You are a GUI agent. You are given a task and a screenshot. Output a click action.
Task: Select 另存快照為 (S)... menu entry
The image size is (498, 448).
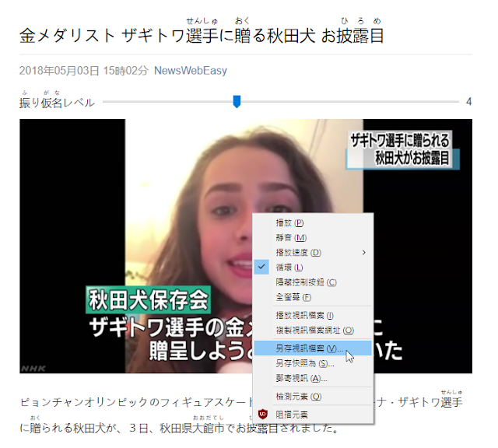point(313,363)
